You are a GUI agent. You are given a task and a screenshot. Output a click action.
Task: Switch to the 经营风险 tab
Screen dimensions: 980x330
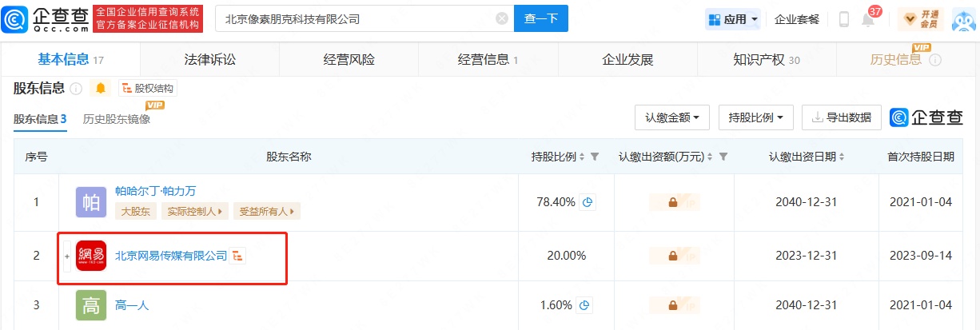[x=349, y=60]
